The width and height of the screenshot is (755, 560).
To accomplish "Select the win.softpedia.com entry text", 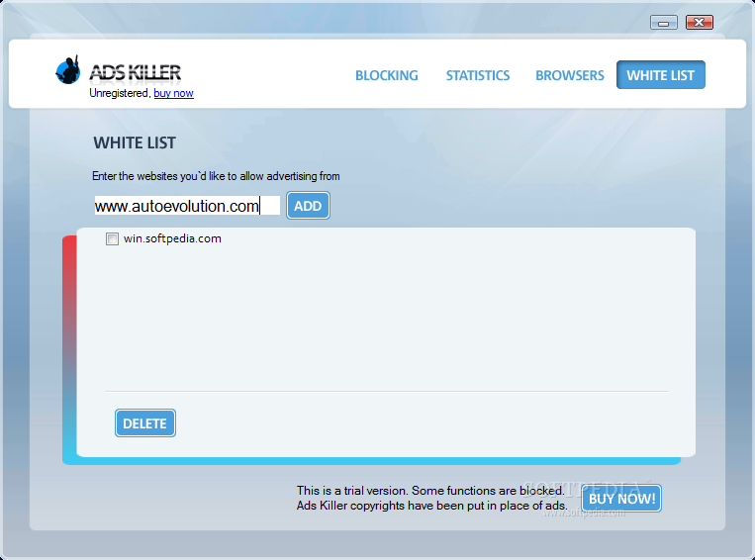I will click(x=172, y=238).
